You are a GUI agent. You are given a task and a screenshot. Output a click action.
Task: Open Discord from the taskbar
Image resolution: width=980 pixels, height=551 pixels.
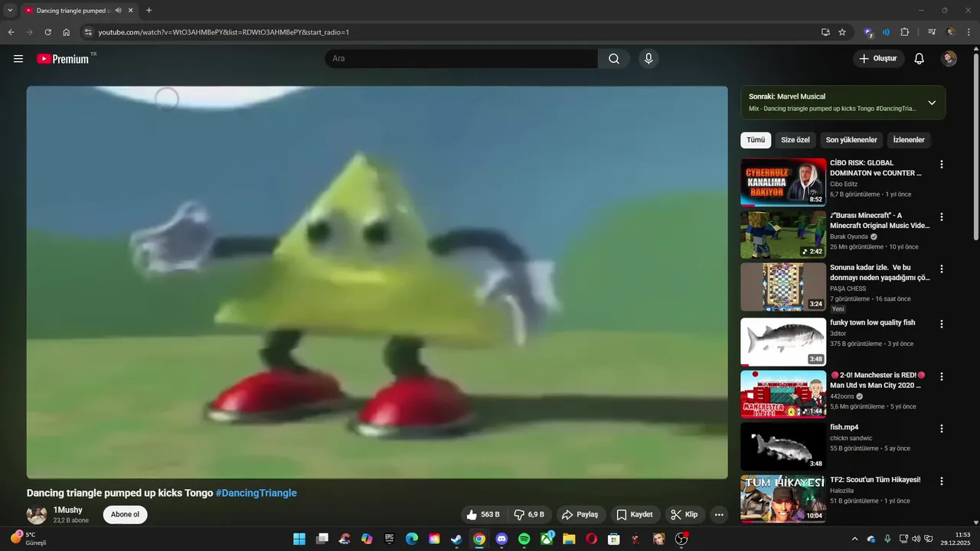pos(501,539)
